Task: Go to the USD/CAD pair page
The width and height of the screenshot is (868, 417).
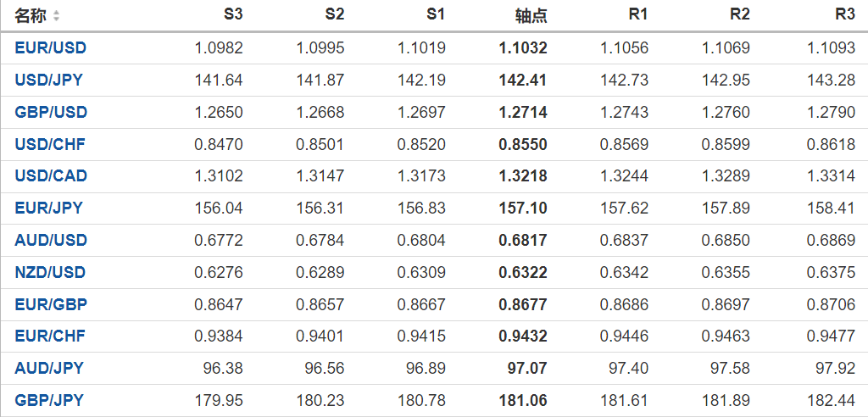Action: click(51, 176)
